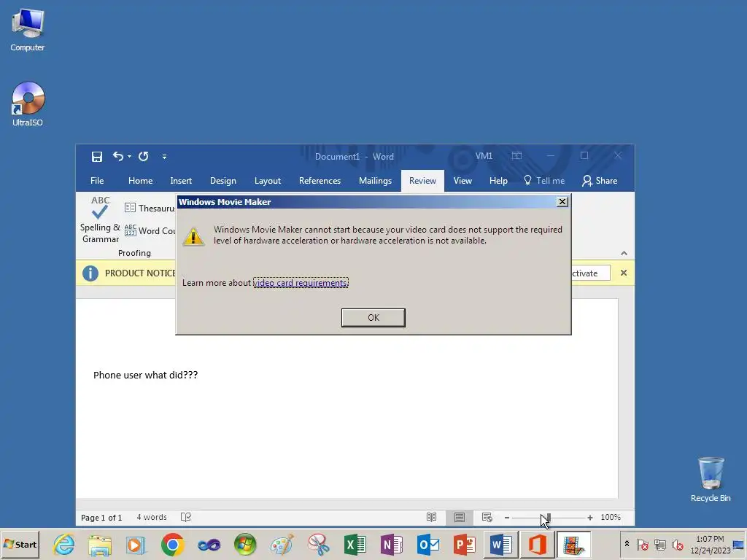Switch to the Mailings ribbon tab
Image resolution: width=747 pixels, height=560 pixels.
tap(375, 181)
